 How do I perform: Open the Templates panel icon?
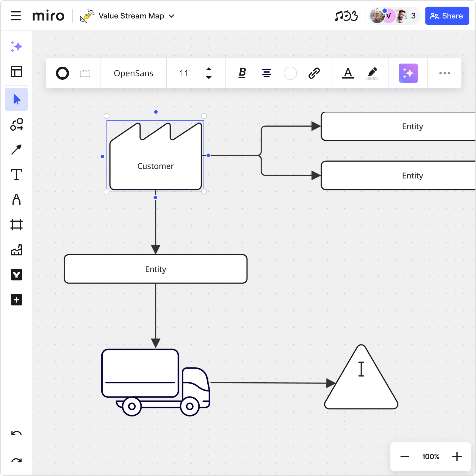click(16, 72)
